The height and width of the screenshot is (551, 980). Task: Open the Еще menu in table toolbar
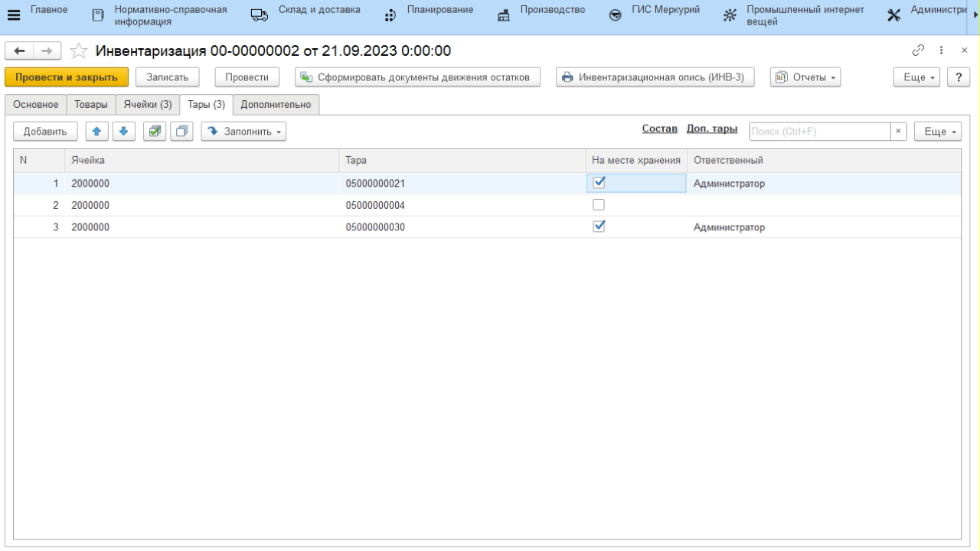(x=938, y=132)
